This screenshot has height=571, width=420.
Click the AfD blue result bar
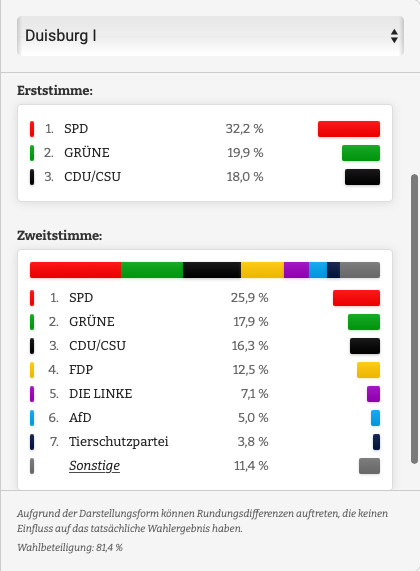(x=375, y=418)
